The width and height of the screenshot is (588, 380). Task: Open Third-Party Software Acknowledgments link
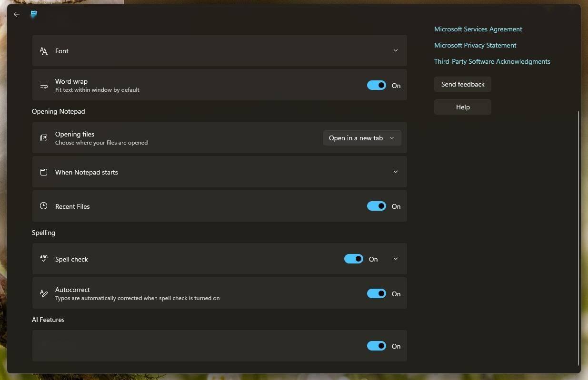492,61
